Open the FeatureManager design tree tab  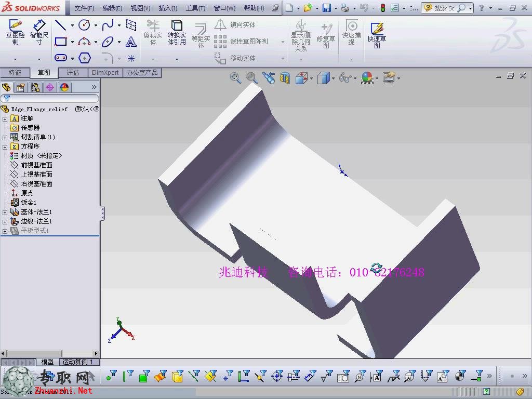click(6, 87)
